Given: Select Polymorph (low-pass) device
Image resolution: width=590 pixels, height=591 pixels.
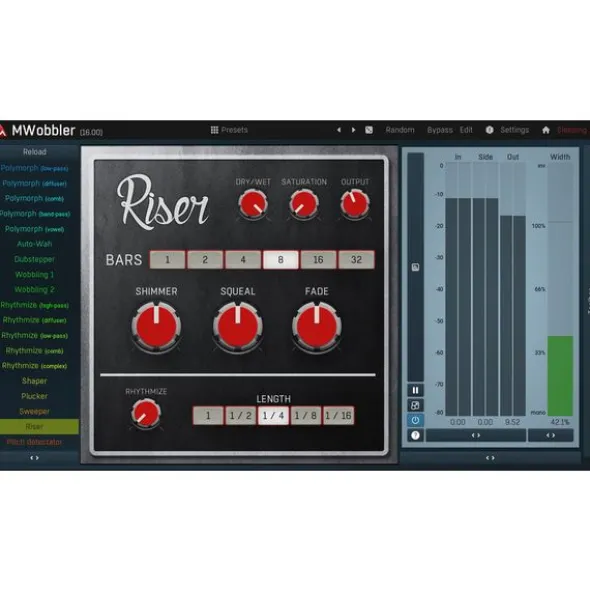Looking at the screenshot, I should tap(35, 168).
